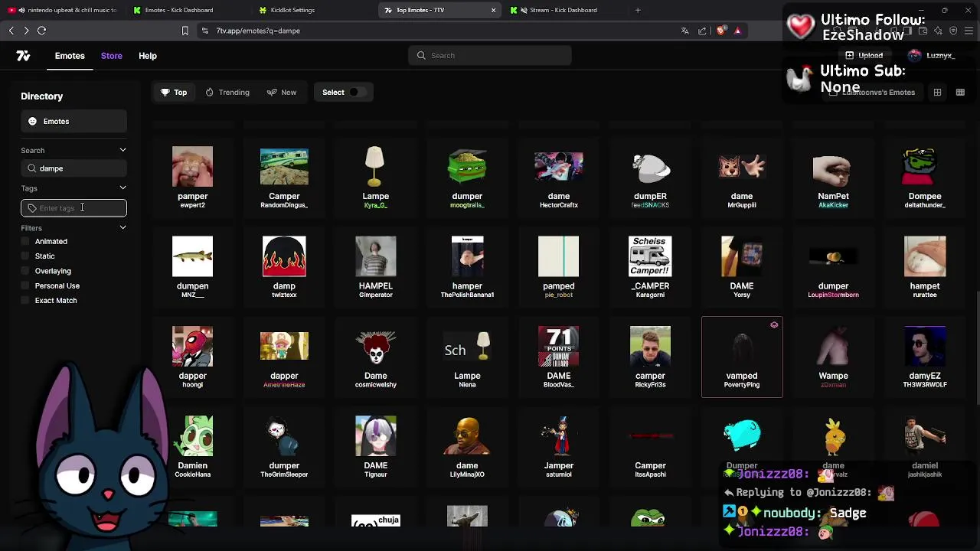Click the compact list view icon
The width and height of the screenshot is (980, 551).
(x=960, y=93)
